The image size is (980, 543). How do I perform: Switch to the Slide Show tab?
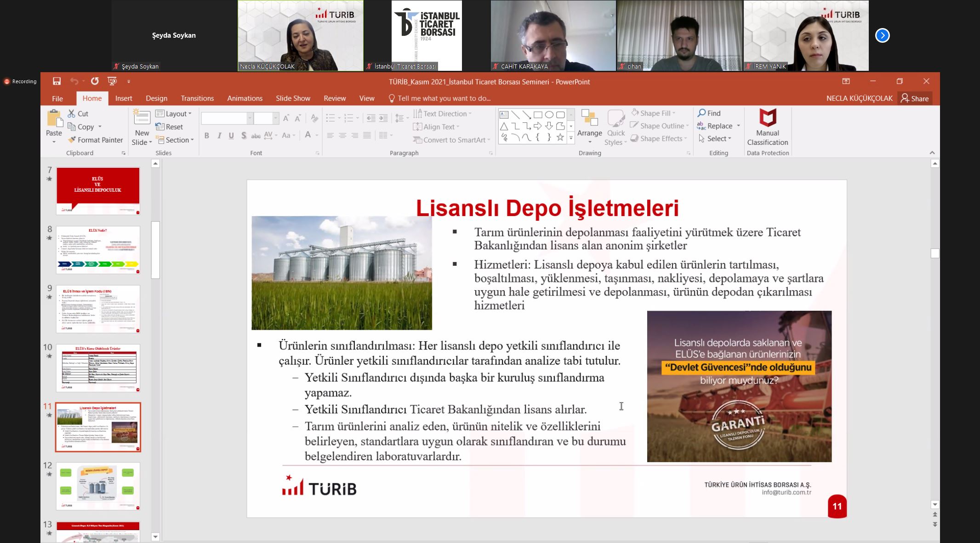[293, 98]
